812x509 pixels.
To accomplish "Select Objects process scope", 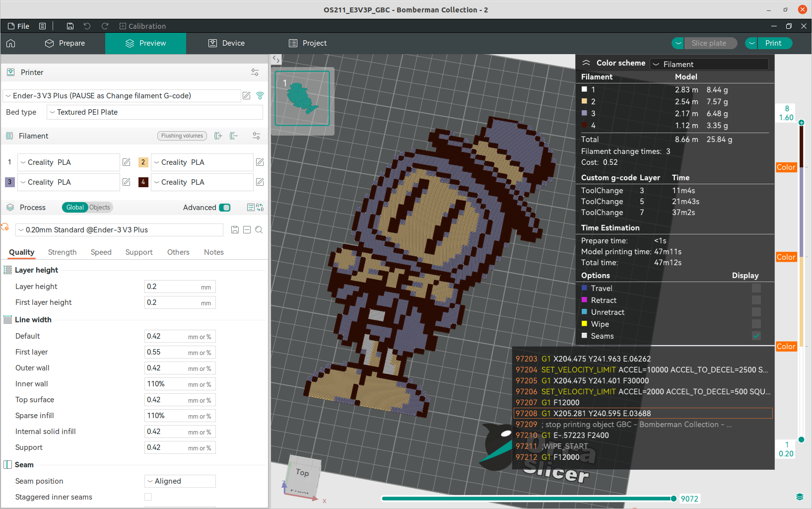I will click(100, 208).
